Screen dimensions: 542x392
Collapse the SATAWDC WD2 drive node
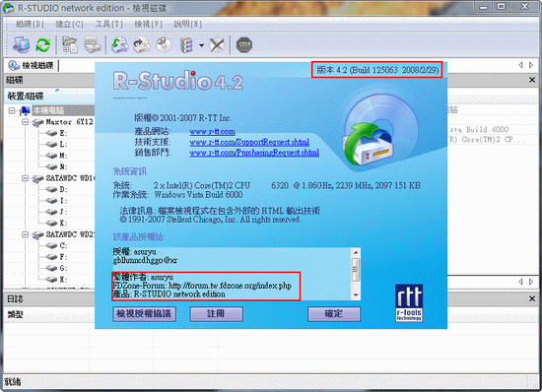click(x=25, y=234)
